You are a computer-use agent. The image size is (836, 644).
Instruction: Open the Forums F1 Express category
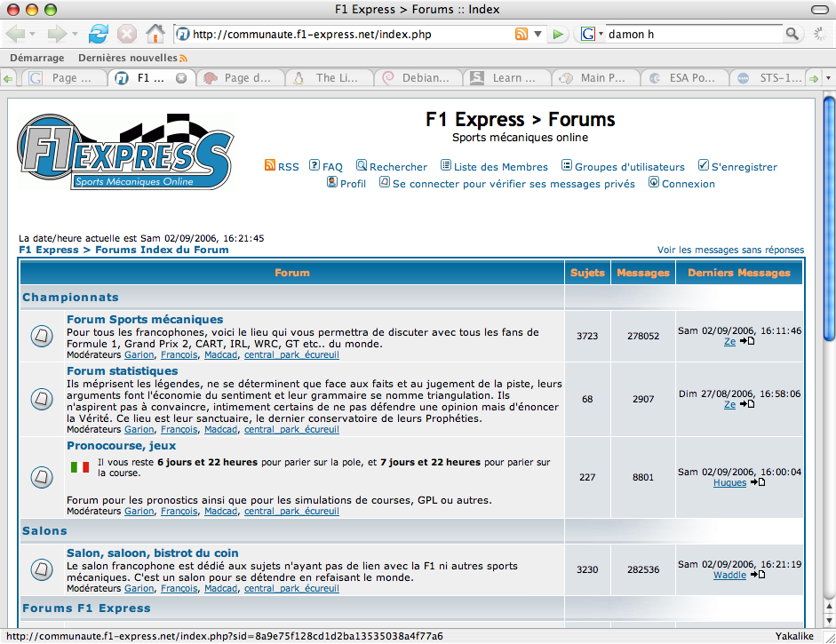pyautogui.click(x=86, y=608)
